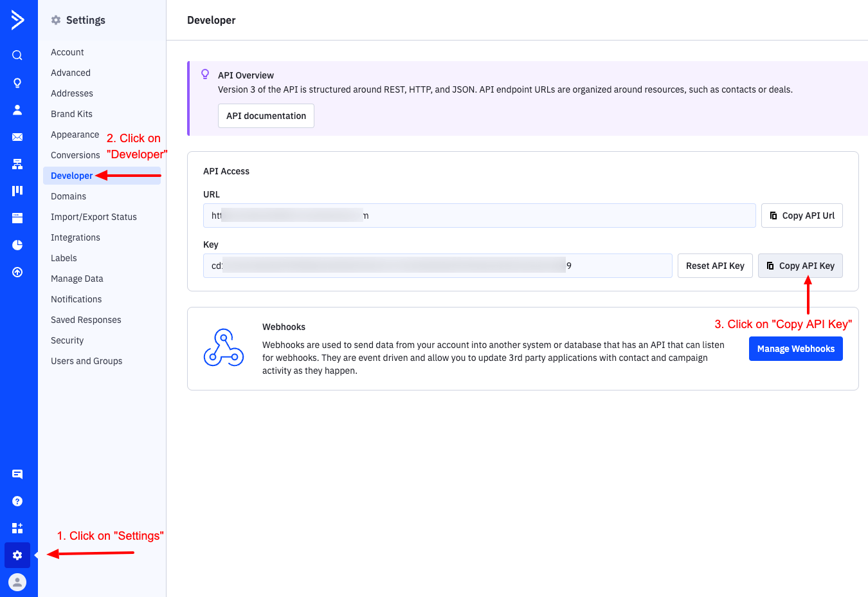Click the webhooks logo icon
Viewport: 868px width, 597px height.
pyautogui.click(x=224, y=347)
